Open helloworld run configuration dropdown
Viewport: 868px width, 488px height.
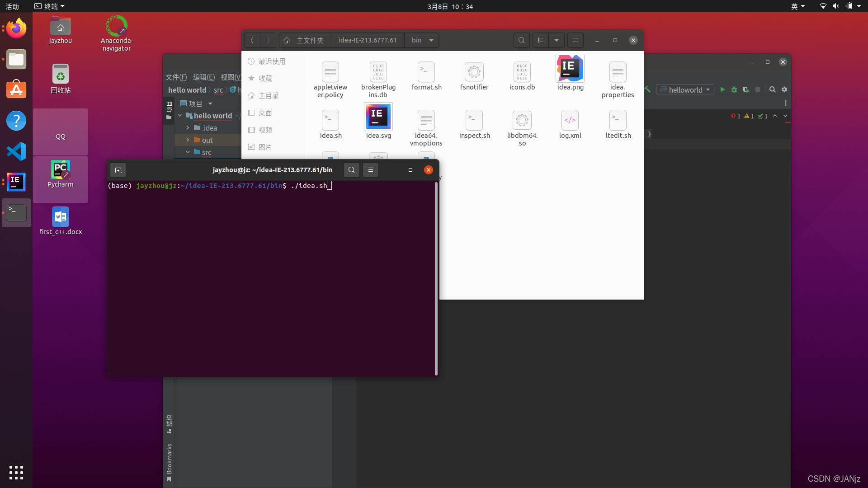click(x=685, y=89)
